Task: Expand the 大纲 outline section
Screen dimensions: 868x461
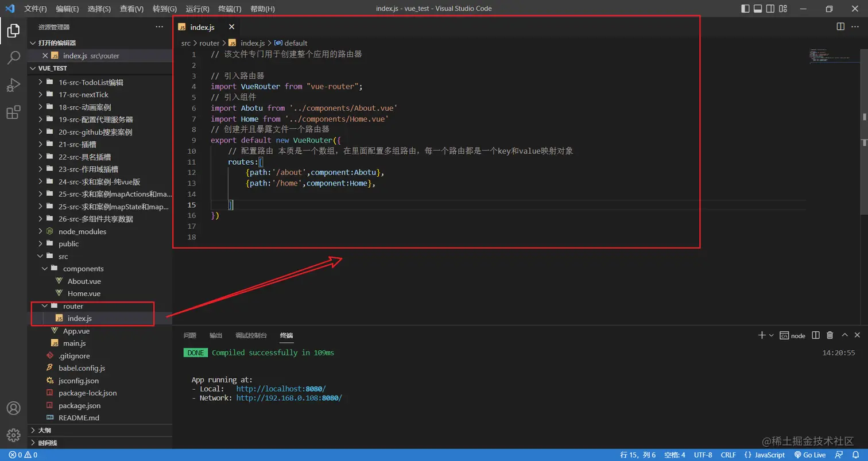Action: tap(100, 430)
